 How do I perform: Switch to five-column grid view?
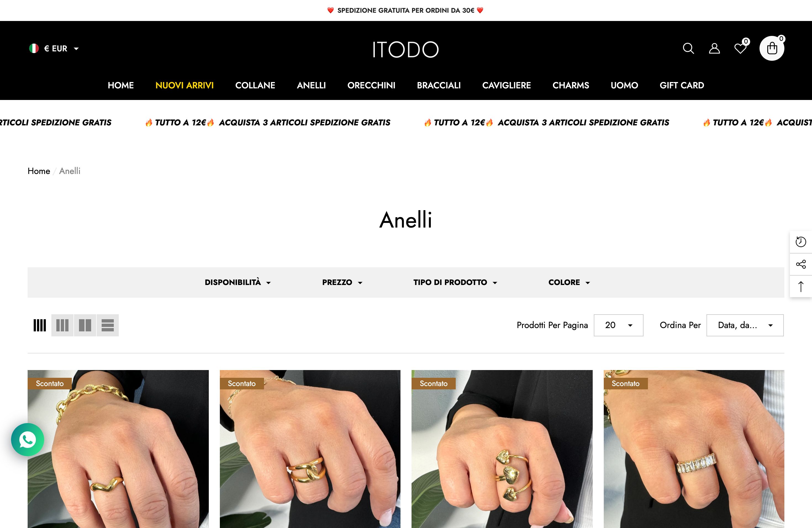39,325
